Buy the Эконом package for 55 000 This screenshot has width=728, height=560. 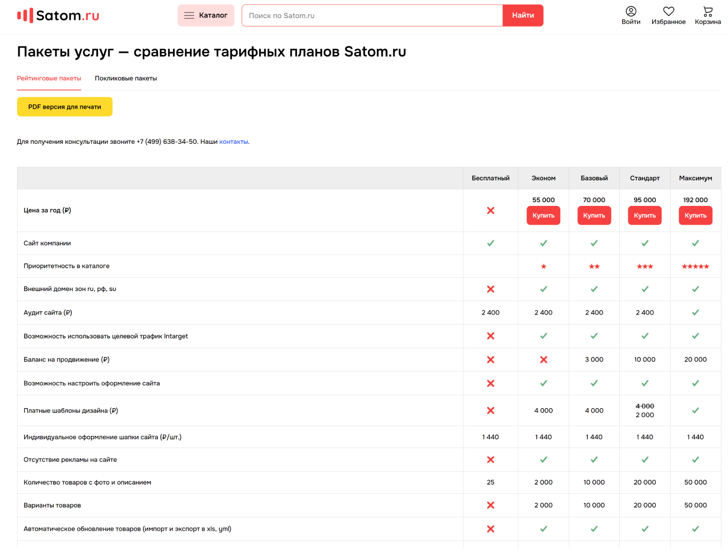click(543, 216)
